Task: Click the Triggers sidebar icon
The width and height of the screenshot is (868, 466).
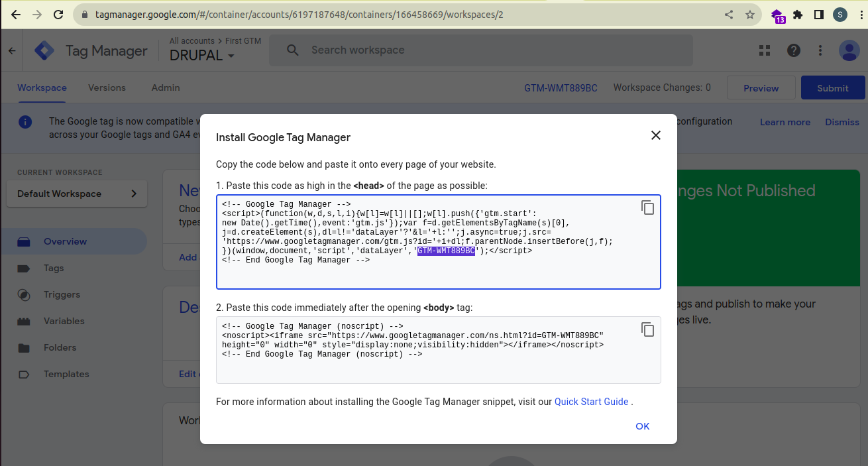Action: (24, 294)
